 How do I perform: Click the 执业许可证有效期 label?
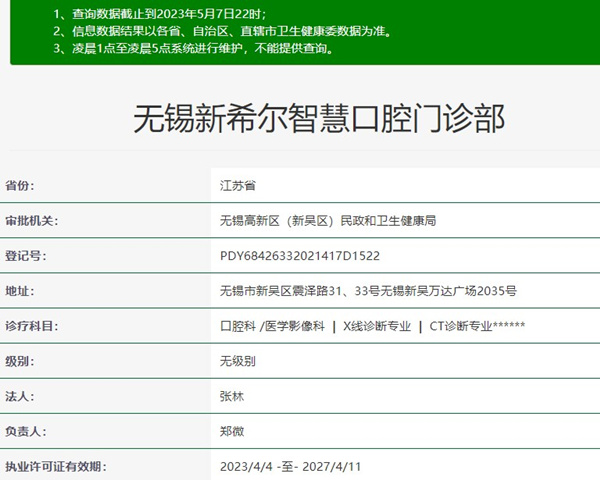[55, 467]
